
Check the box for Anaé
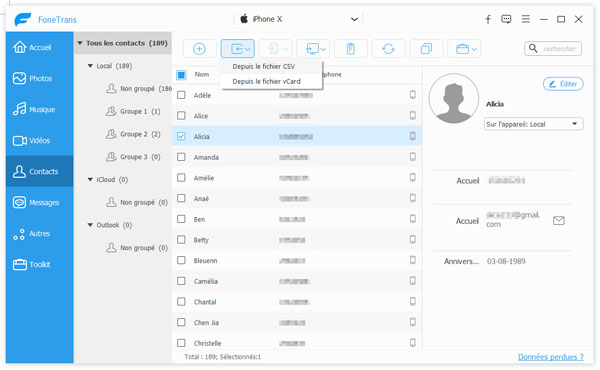click(181, 198)
